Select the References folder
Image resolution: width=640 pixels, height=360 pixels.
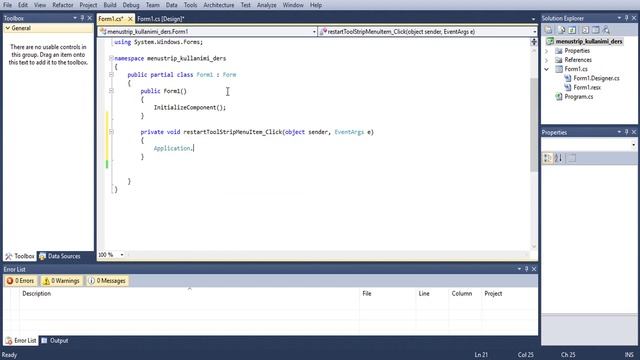[578, 60]
